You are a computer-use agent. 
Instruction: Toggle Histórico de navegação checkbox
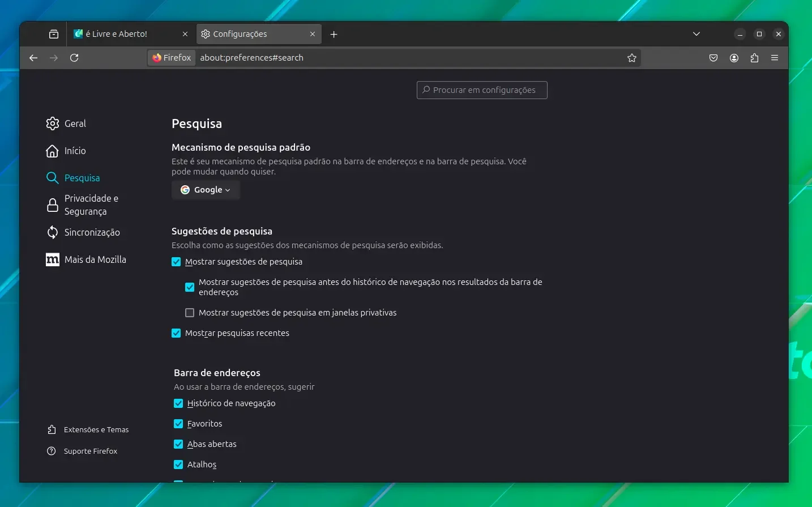178,403
